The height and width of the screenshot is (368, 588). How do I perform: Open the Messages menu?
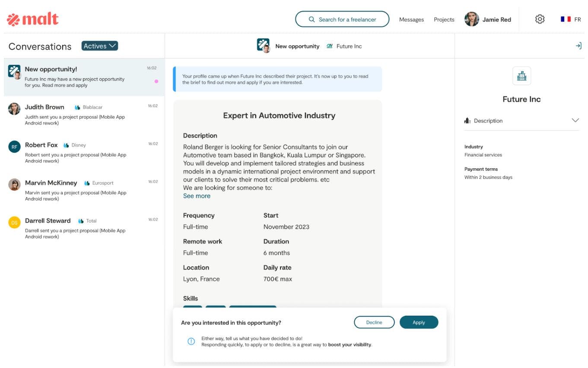411,19
